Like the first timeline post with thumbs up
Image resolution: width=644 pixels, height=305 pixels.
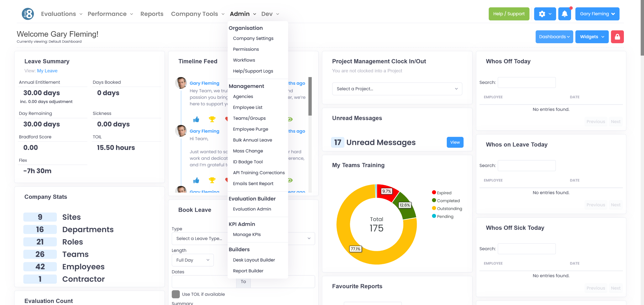pos(196,119)
